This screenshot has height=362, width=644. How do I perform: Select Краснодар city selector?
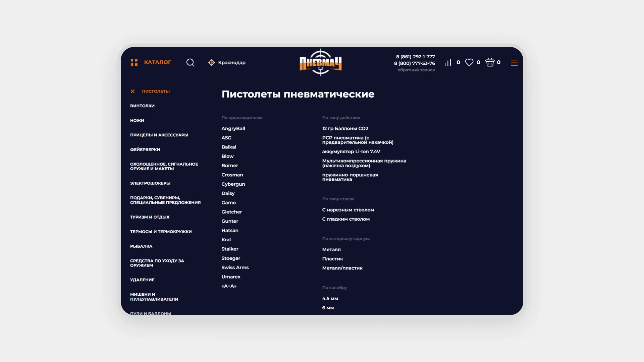231,63
